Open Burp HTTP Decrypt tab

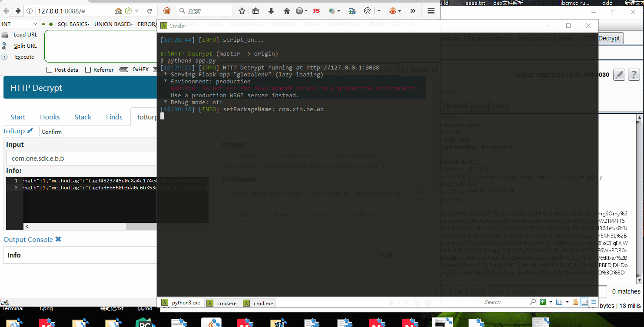tap(601, 38)
